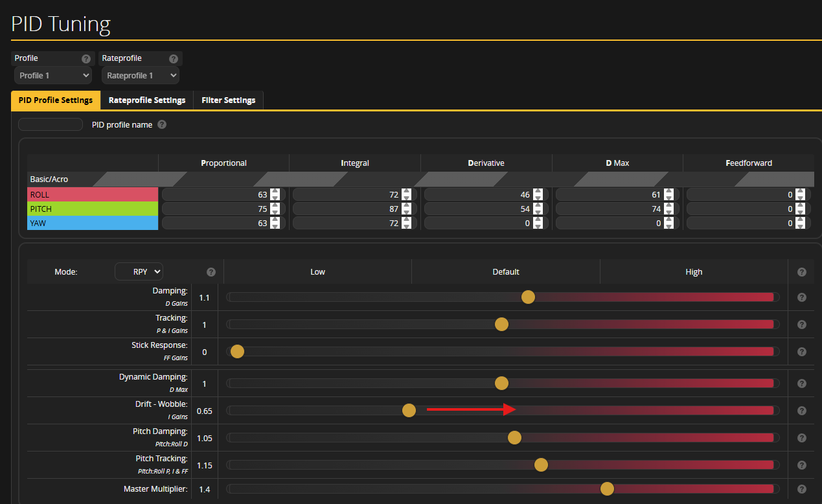Image resolution: width=822 pixels, height=504 pixels.
Task: Click the Pitch Tracking value 1.15
Action: tap(205, 465)
